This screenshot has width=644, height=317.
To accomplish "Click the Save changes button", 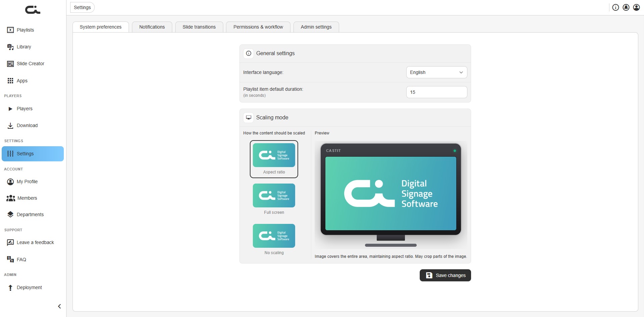I will click(445, 275).
